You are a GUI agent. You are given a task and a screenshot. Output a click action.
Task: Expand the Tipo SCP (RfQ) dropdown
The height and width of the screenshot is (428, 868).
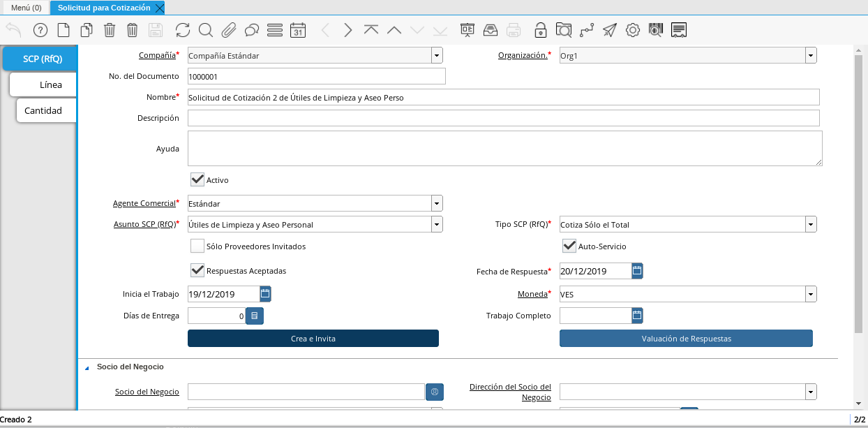[811, 225]
